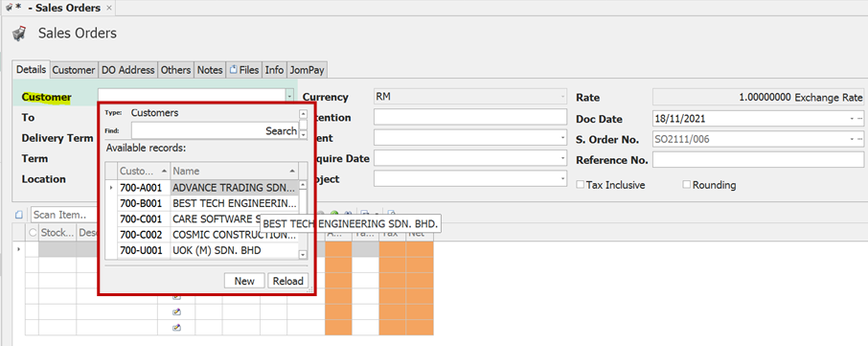Click the Find input field in the popup
Image resolution: width=868 pixels, height=346 pixels.
[215, 130]
